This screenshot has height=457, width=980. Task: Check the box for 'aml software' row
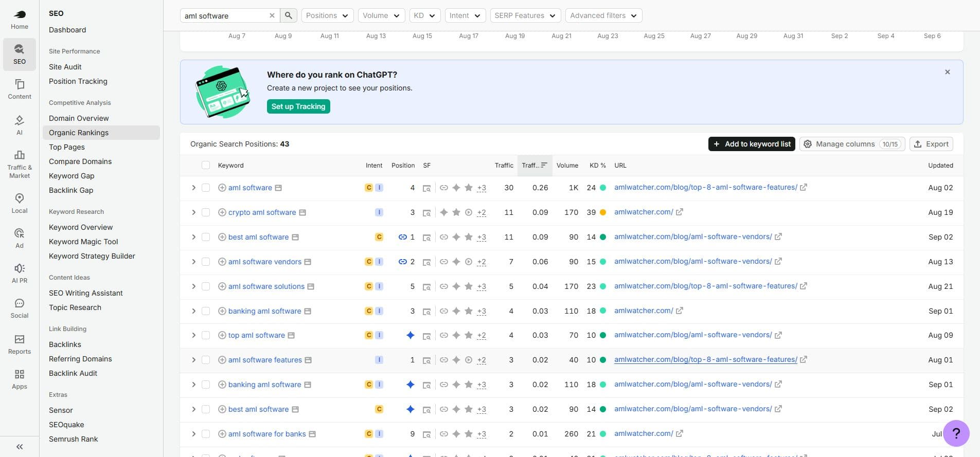coord(206,188)
